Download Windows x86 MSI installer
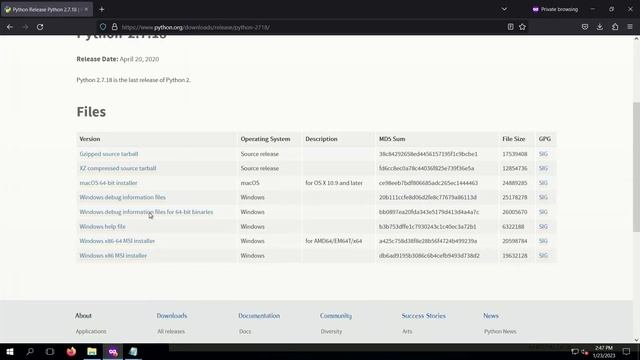Viewport: 640px width, 360px height. pos(113,256)
